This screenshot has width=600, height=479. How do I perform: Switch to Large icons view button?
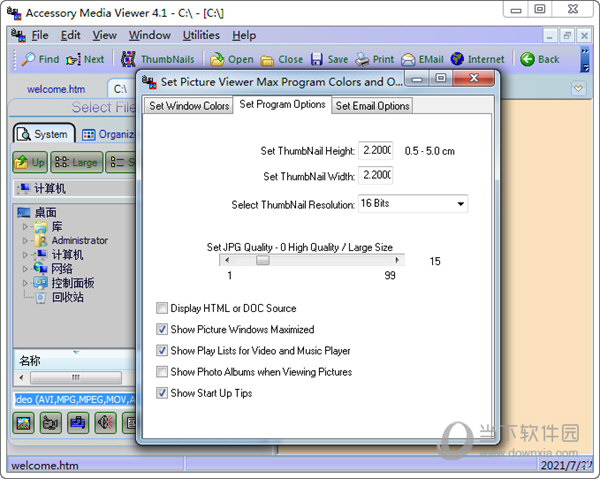[77, 162]
